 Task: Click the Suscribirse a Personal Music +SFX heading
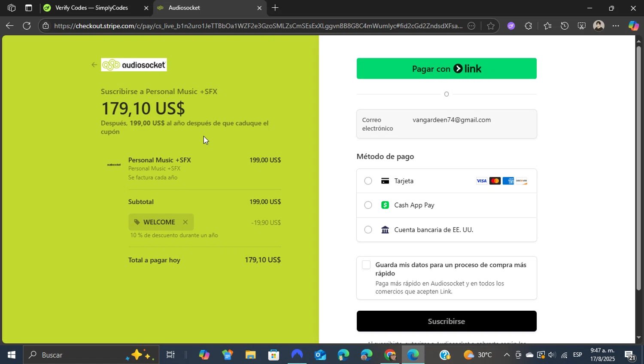click(159, 91)
